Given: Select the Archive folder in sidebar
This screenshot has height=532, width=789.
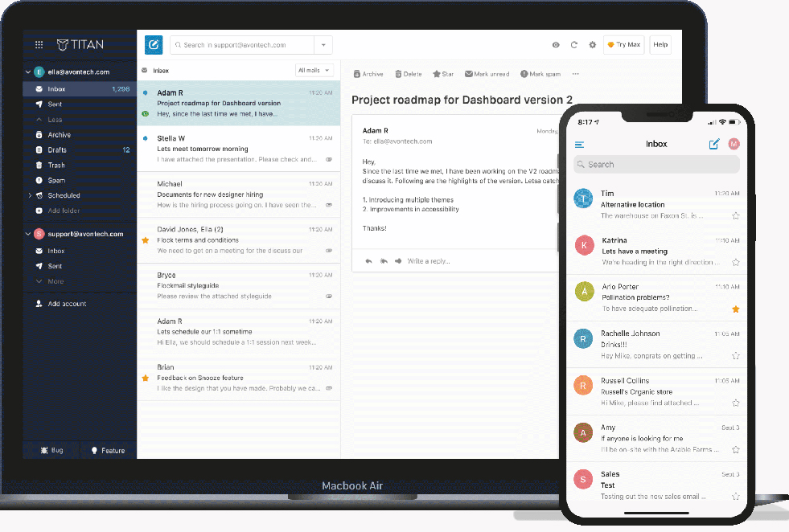Looking at the screenshot, I should tap(59, 135).
